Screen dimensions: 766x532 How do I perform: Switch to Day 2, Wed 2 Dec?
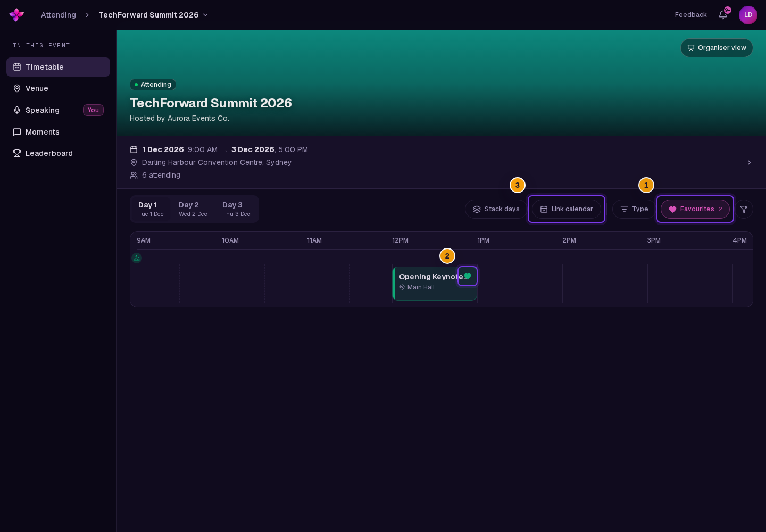tap(193, 209)
